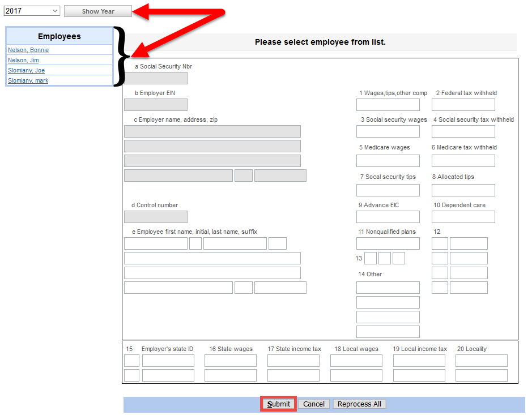Select the Medicare tax withheld field
Viewport: 532px width, 415px height.
point(463,161)
